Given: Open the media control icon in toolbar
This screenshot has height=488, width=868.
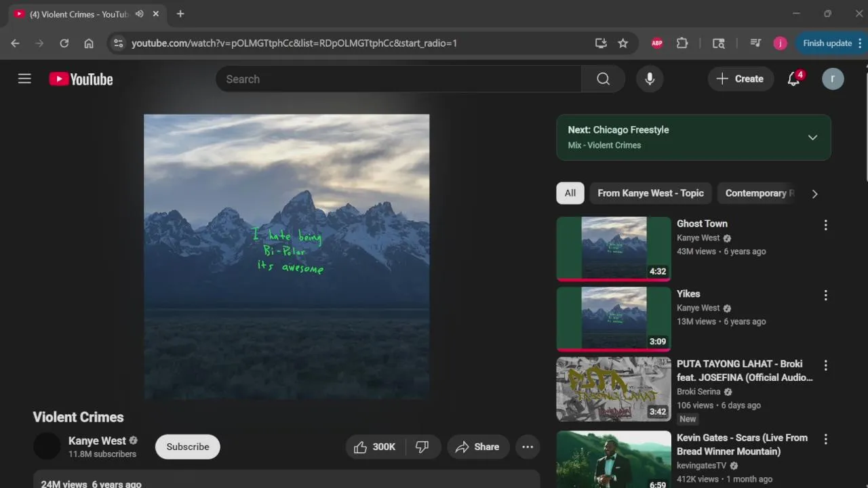Looking at the screenshot, I should [755, 43].
